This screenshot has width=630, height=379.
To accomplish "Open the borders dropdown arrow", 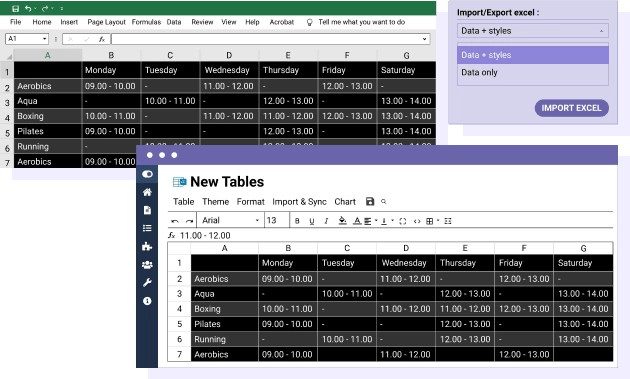I will [x=438, y=221].
